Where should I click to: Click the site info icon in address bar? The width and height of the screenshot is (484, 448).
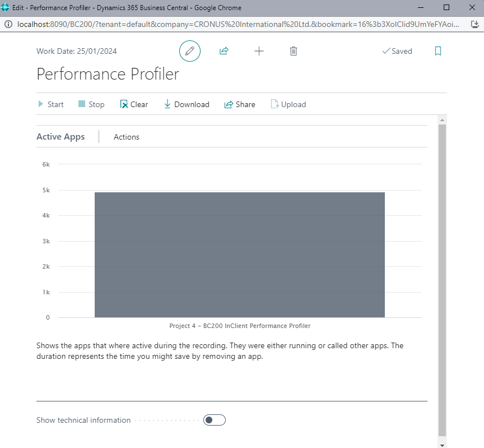coord(8,24)
